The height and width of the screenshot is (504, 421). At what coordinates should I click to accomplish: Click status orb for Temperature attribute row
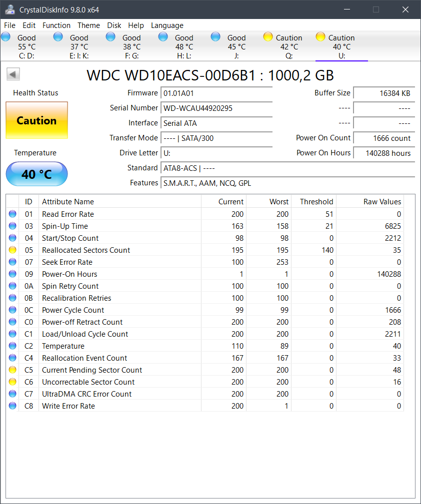point(12,346)
